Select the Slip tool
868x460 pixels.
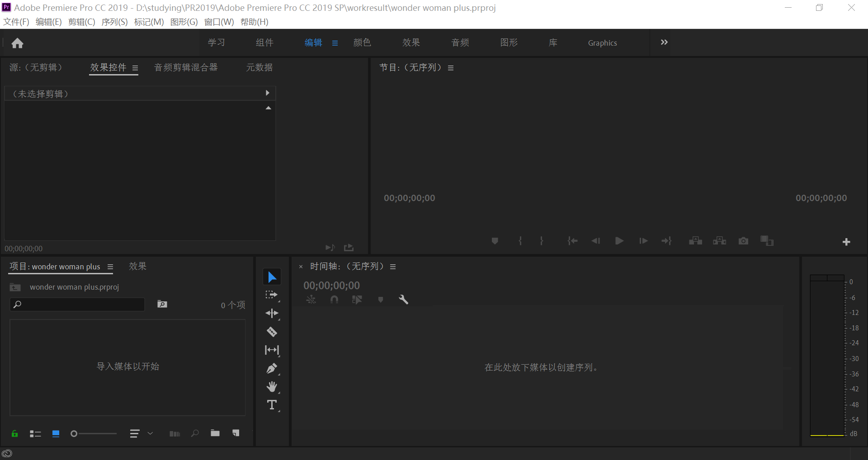[272, 350]
